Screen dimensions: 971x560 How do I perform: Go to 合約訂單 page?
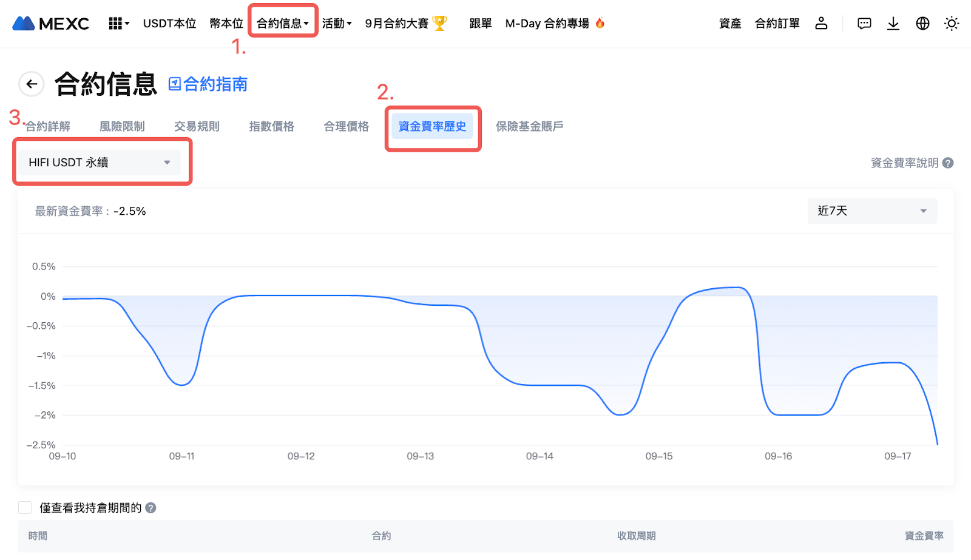tap(777, 24)
